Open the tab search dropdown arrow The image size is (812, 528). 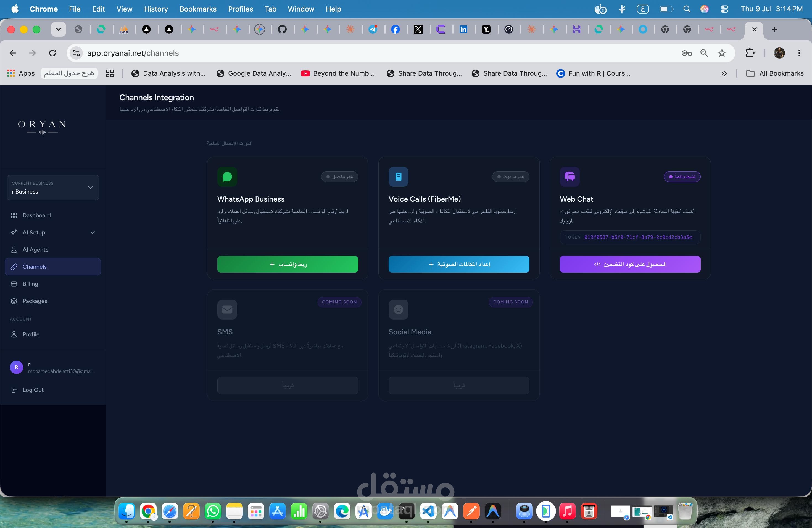(58, 29)
